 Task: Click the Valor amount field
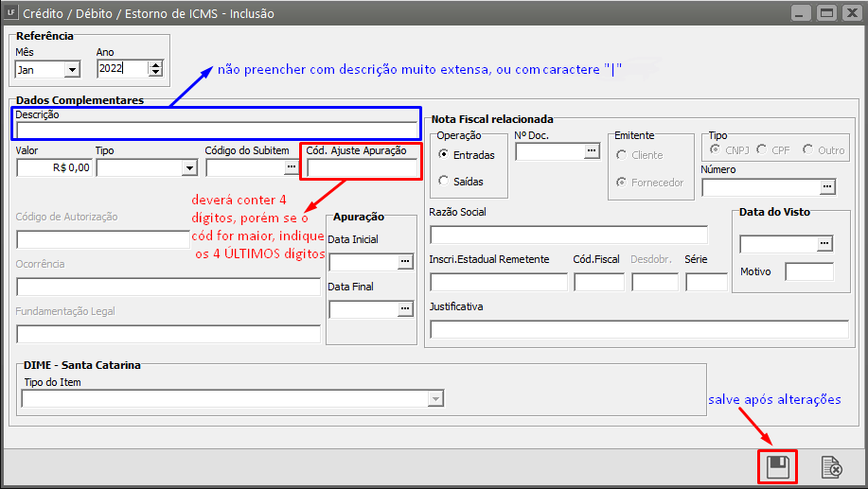click(54, 167)
